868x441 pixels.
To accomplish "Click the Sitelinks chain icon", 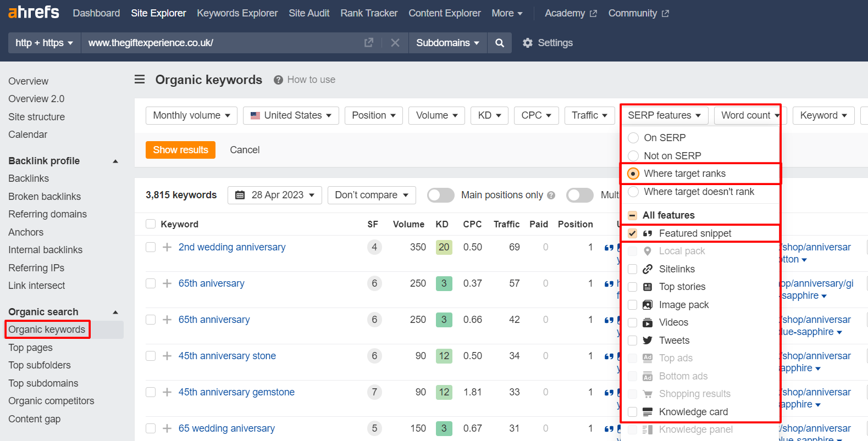I will [x=648, y=269].
